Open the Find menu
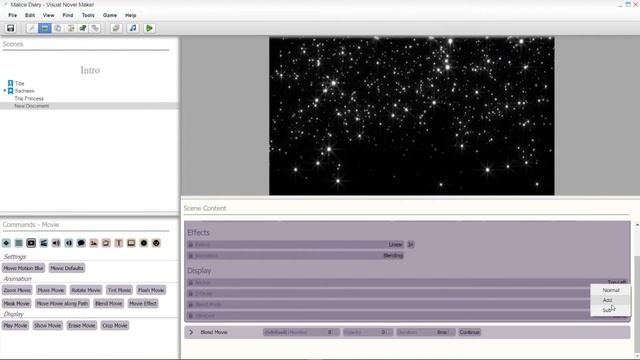 [x=68, y=15]
